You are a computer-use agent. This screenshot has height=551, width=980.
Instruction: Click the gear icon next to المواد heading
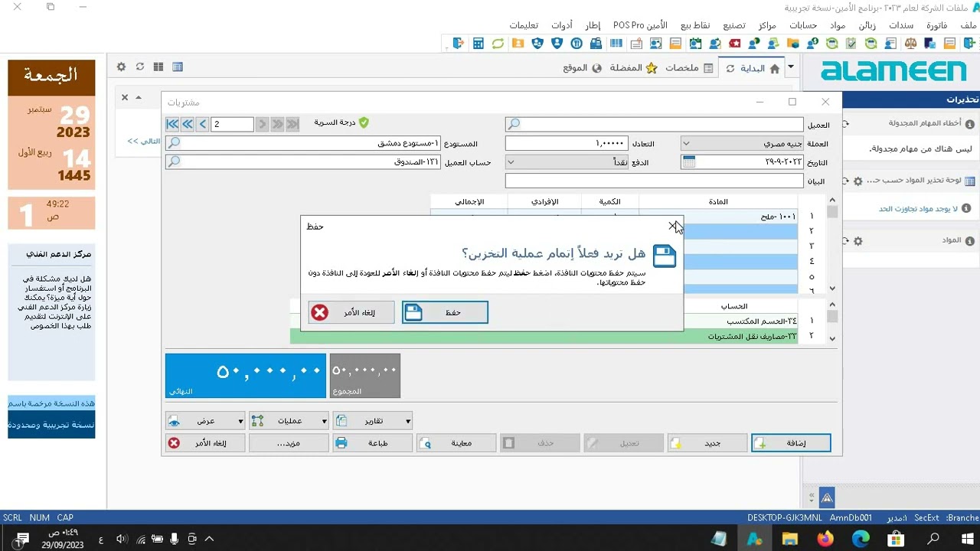858,241
